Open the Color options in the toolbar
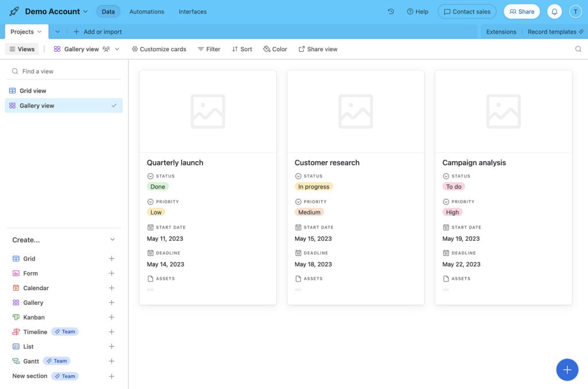This screenshot has height=389, width=588. (x=274, y=49)
